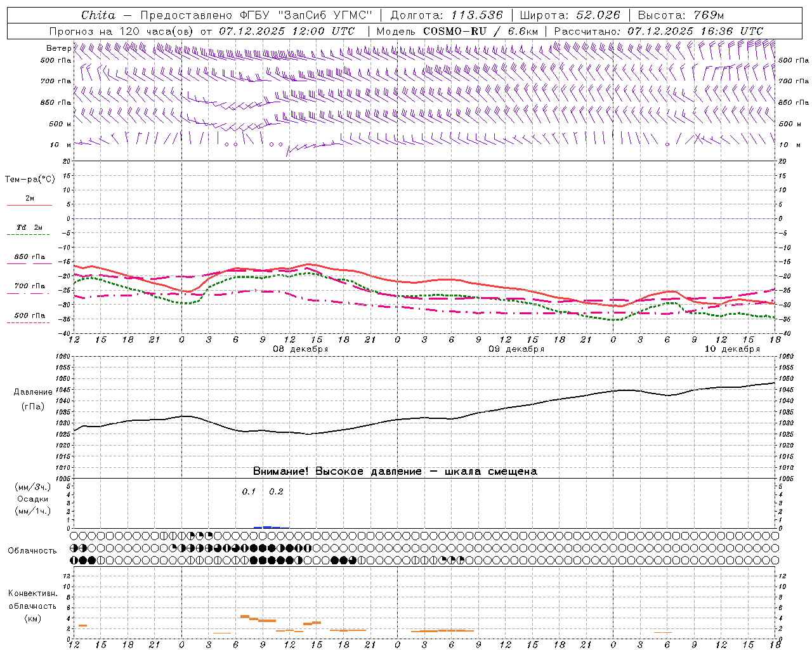Click the "Ветер" wind panel label
Image resolution: width=812 pixels, height=650 pixels.
tap(58, 48)
